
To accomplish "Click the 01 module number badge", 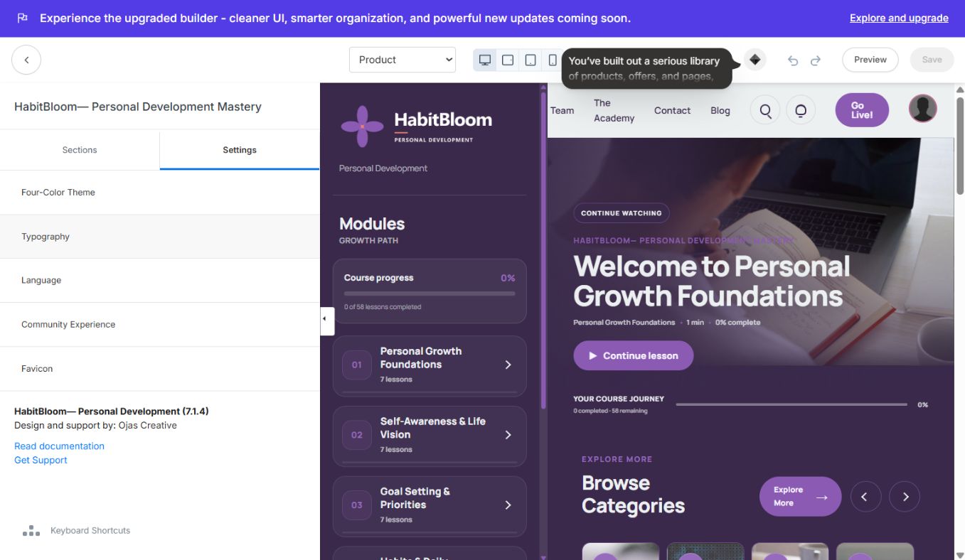I will click(356, 365).
